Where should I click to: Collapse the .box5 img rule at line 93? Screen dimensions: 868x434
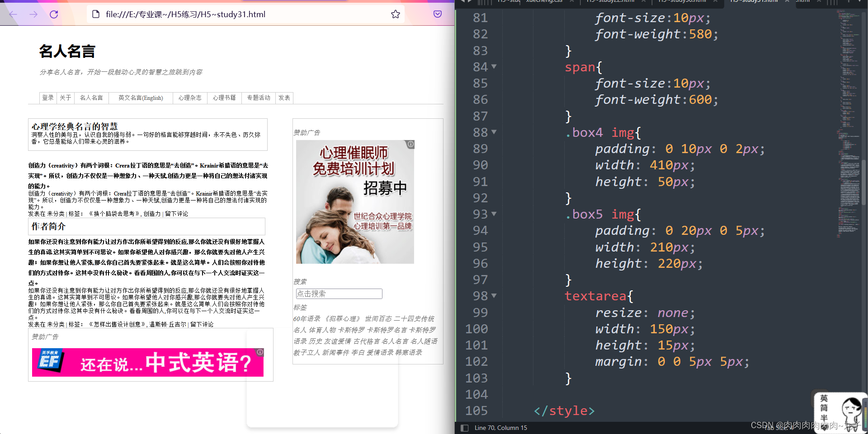point(494,214)
